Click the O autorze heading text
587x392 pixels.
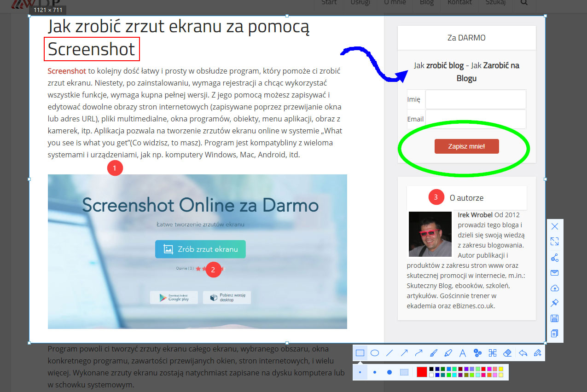coord(466,198)
